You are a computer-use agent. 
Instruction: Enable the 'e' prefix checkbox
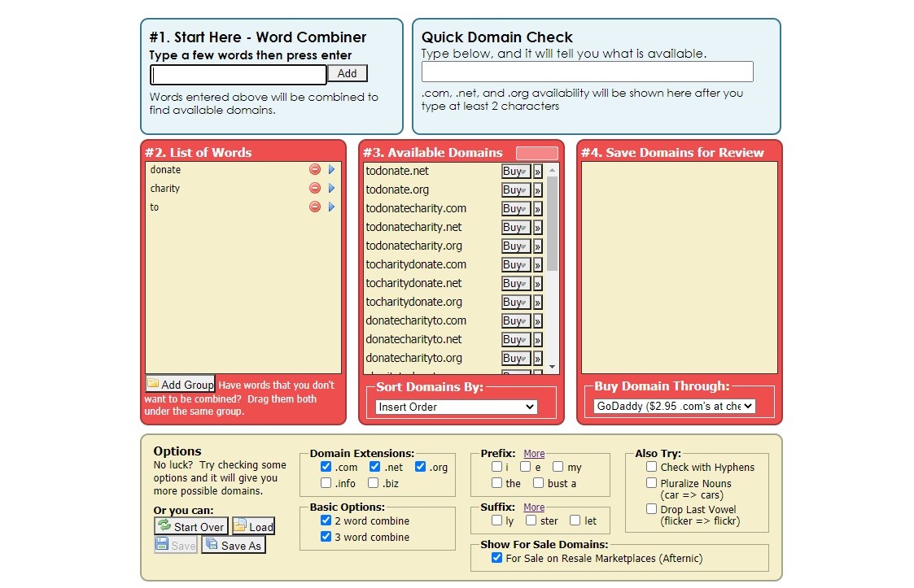pos(525,467)
